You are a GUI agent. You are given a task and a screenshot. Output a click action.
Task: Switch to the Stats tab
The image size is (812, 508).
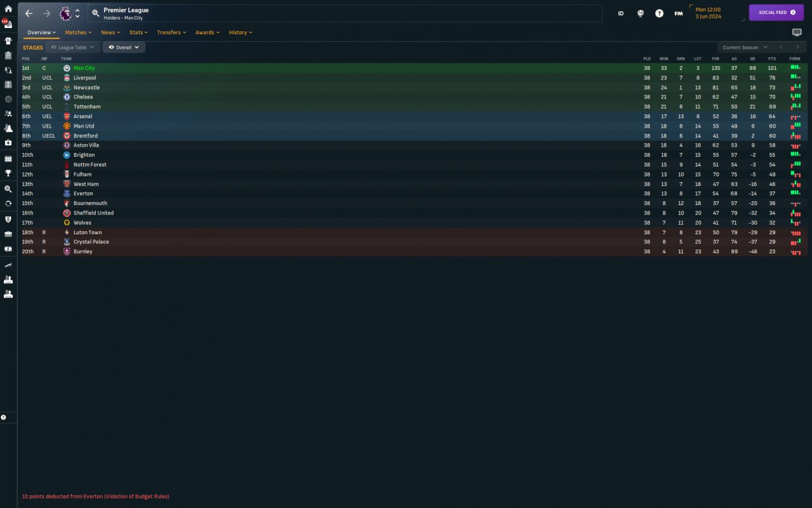point(138,32)
